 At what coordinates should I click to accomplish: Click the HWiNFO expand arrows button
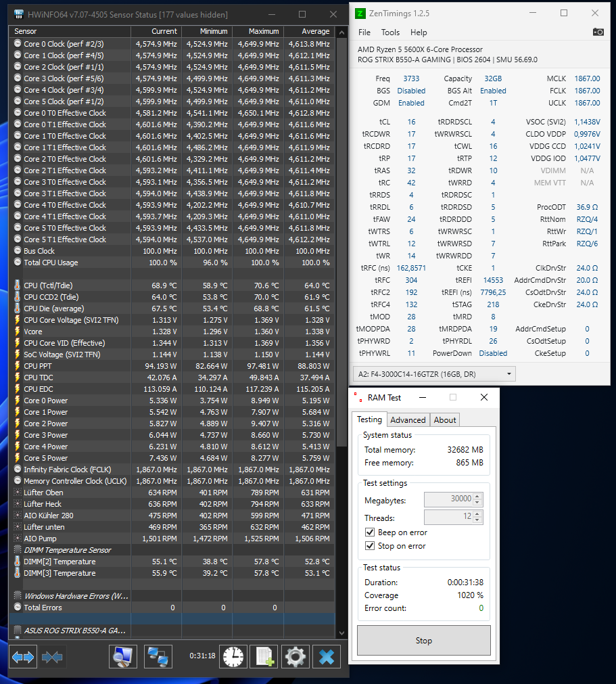pyautogui.click(x=23, y=656)
